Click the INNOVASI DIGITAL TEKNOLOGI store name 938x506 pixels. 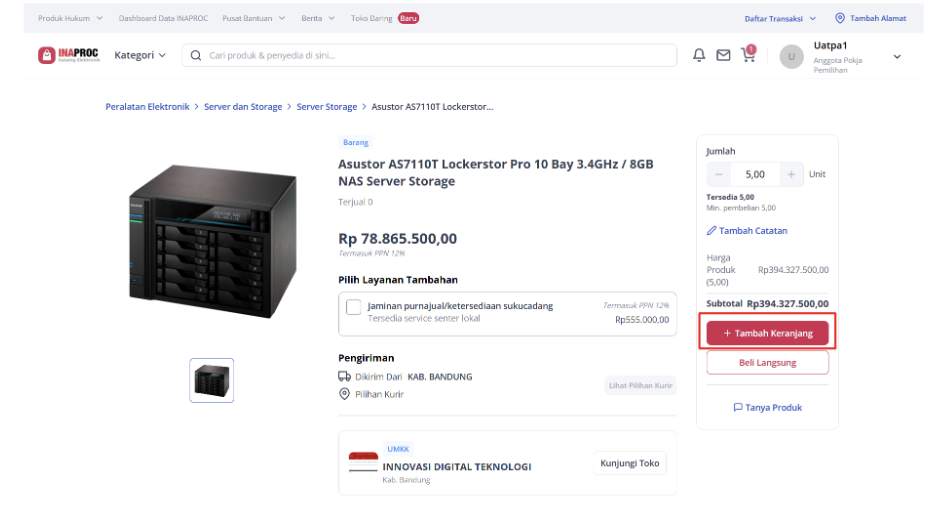point(457,467)
